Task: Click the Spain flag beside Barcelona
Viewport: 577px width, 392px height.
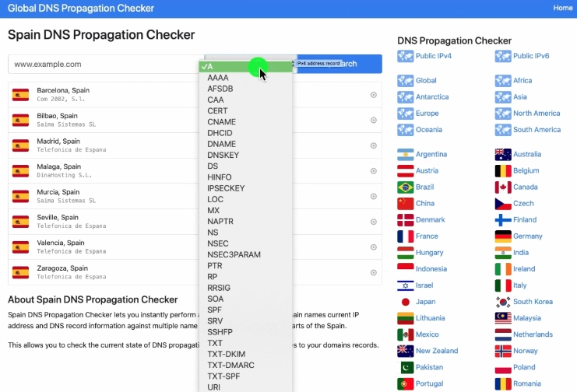Action: point(20,95)
